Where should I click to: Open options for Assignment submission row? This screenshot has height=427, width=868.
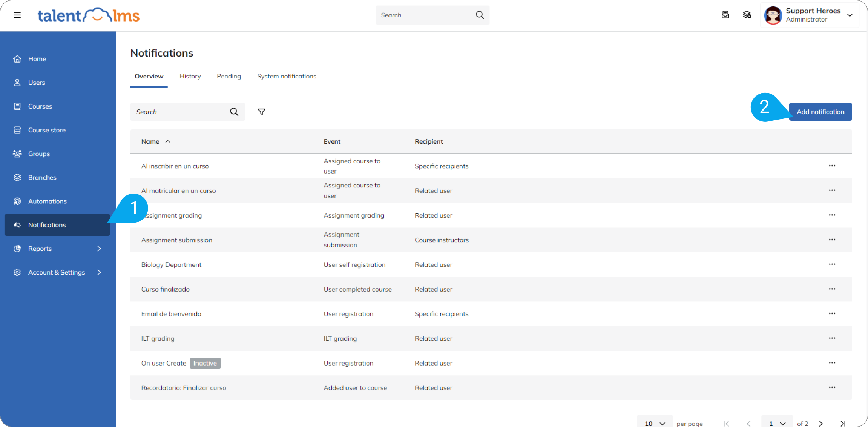click(832, 240)
